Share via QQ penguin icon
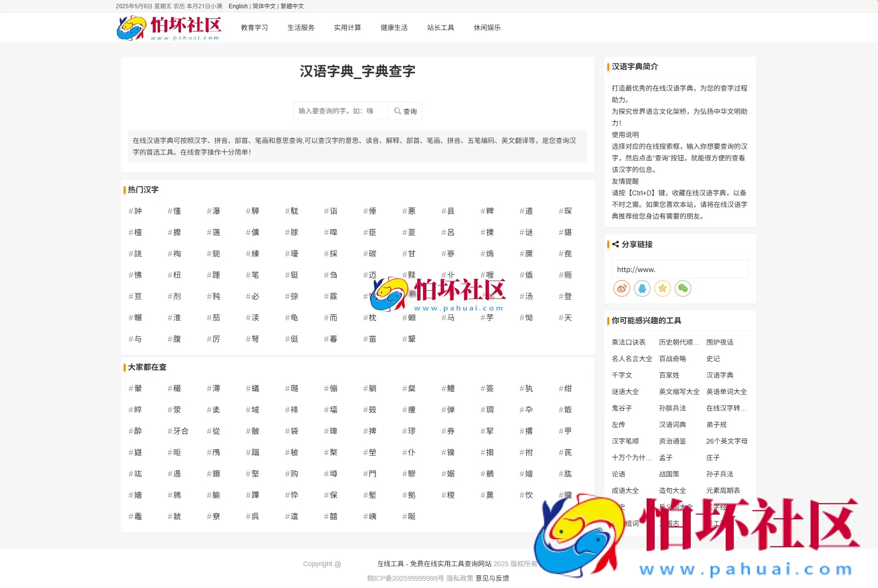The height and width of the screenshot is (588, 878). coord(642,288)
